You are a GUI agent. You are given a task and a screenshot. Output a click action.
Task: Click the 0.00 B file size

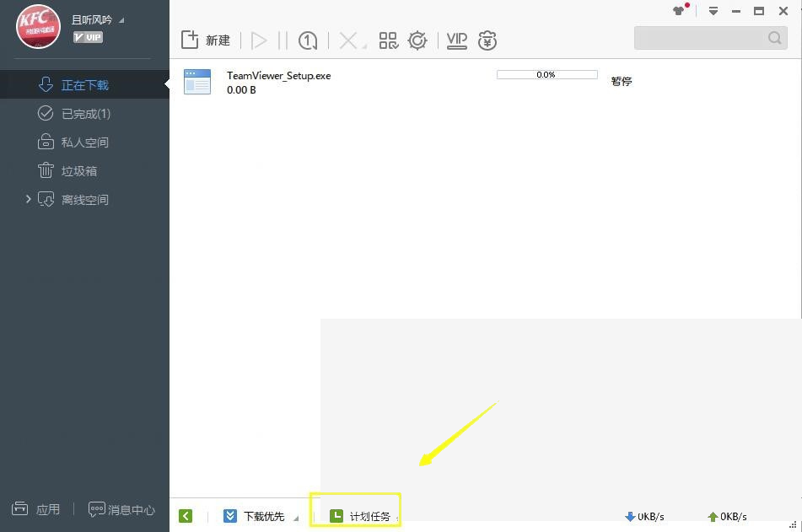(241, 90)
